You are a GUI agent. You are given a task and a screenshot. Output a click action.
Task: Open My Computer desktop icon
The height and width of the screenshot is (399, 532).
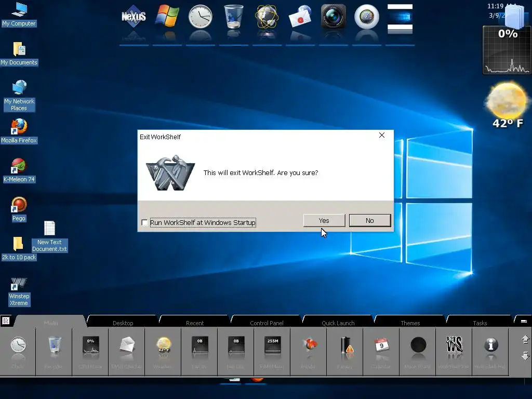click(19, 14)
